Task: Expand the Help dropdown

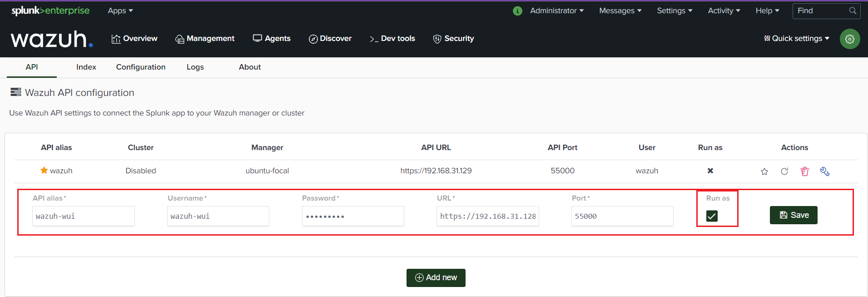Action: point(768,10)
